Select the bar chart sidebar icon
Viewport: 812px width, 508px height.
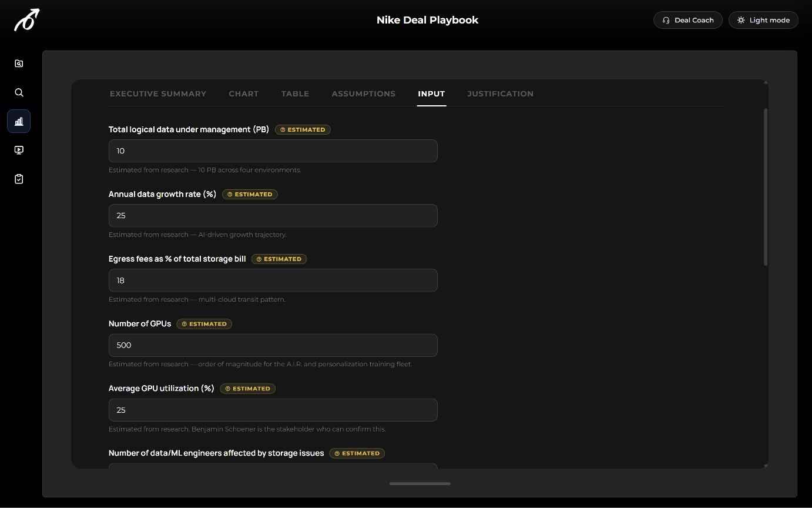19,121
